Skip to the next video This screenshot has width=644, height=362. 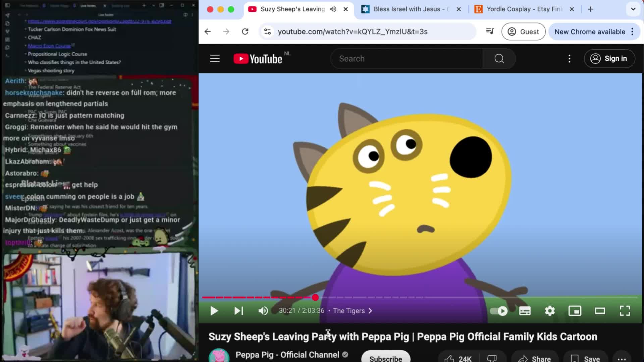pyautogui.click(x=238, y=311)
